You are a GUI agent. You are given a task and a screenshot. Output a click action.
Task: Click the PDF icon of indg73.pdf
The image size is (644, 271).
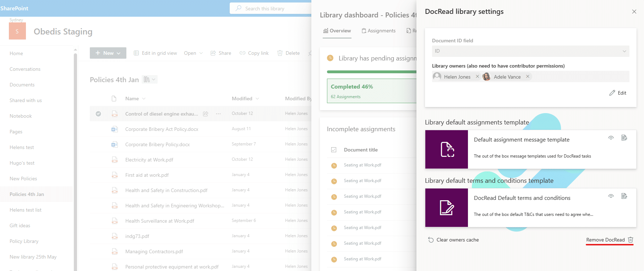pos(114,236)
